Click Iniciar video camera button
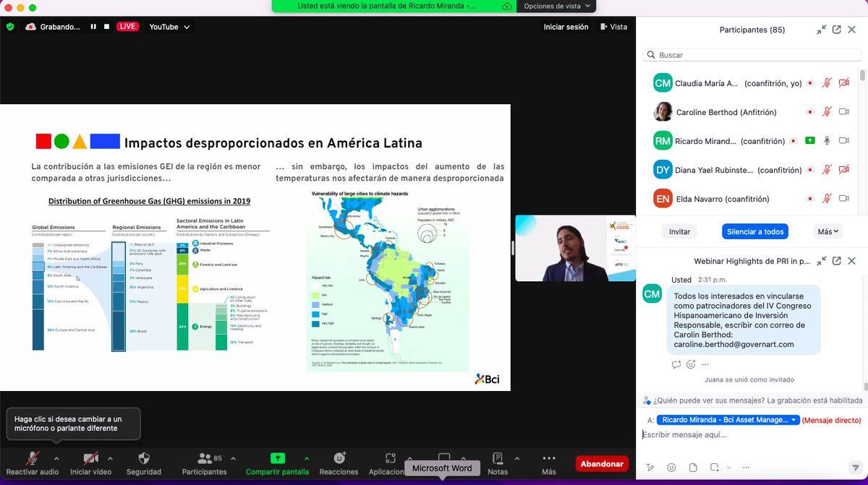 [x=91, y=464]
